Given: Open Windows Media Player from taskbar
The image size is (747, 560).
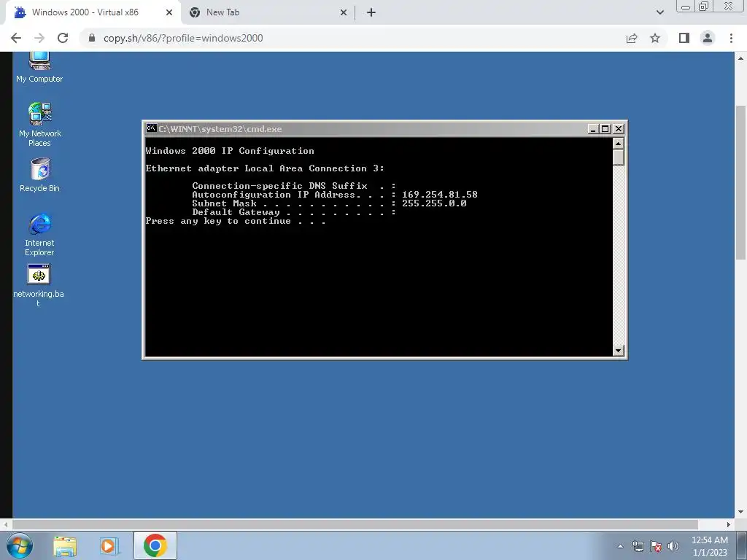Looking at the screenshot, I should point(109,545).
